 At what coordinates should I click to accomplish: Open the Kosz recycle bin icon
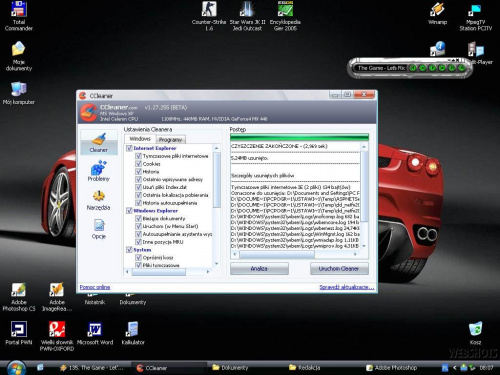pos(475,333)
